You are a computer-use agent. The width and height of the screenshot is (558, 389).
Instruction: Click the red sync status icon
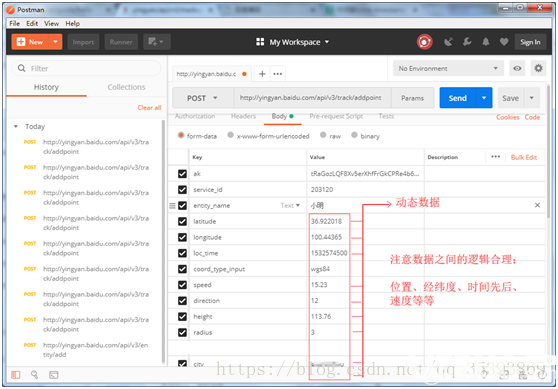(425, 42)
